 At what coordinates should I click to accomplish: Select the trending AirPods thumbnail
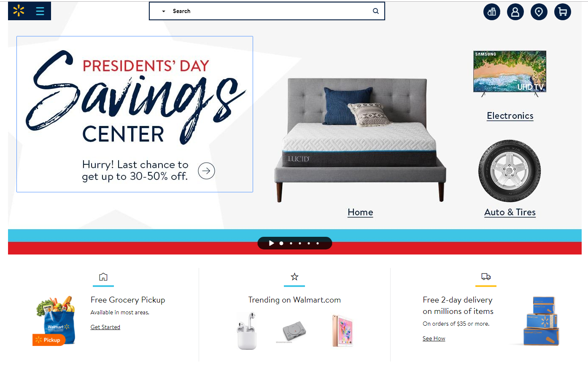tap(247, 331)
